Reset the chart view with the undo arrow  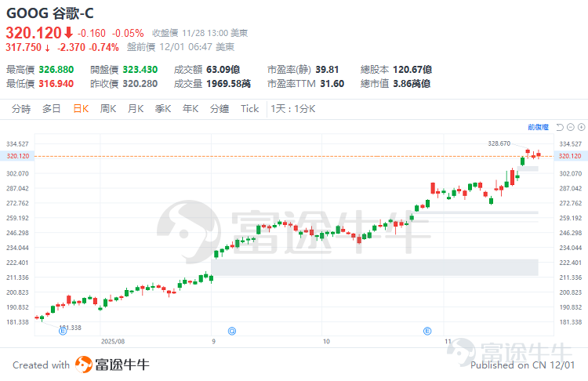560,128
